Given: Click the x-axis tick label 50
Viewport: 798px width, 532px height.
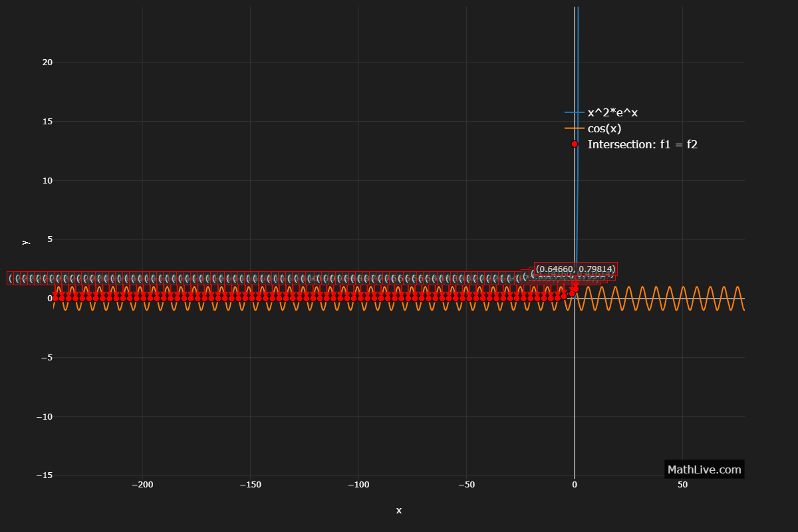Looking at the screenshot, I should (683, 485).
